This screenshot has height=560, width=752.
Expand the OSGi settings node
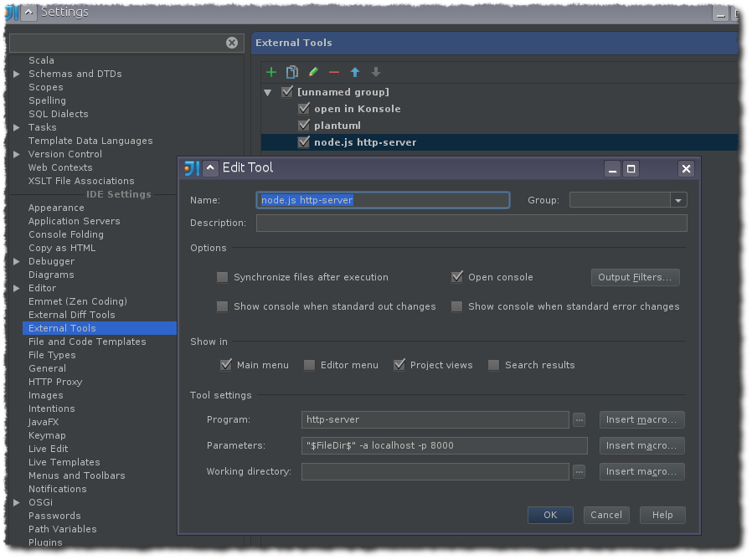(x=17, y=503)
